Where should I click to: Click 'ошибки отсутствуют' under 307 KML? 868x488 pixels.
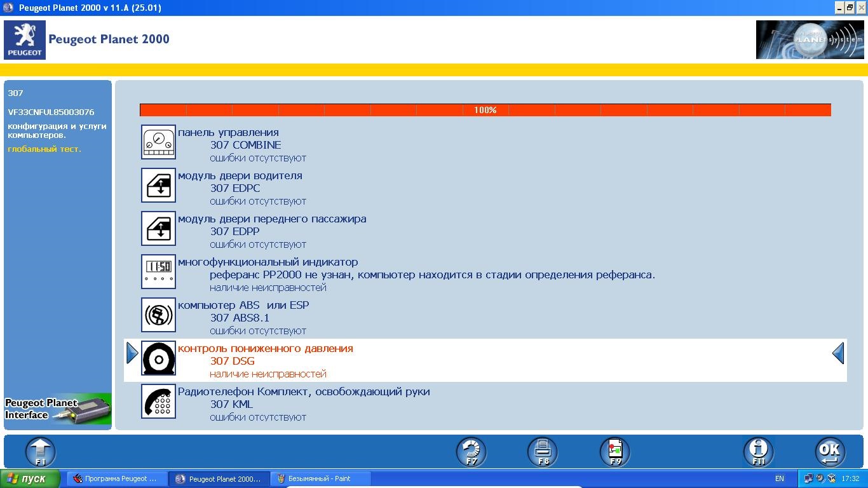(x=258, y=417)
